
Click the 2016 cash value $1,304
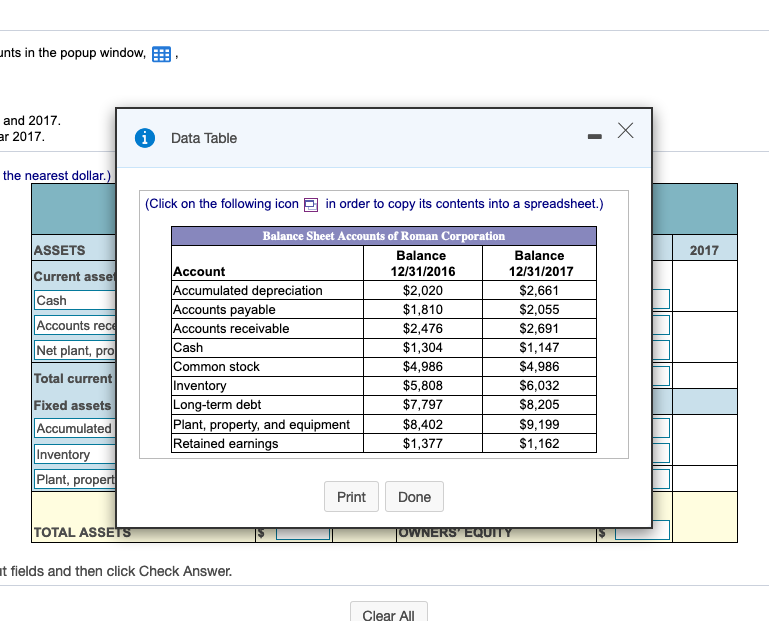click(423, 348)
